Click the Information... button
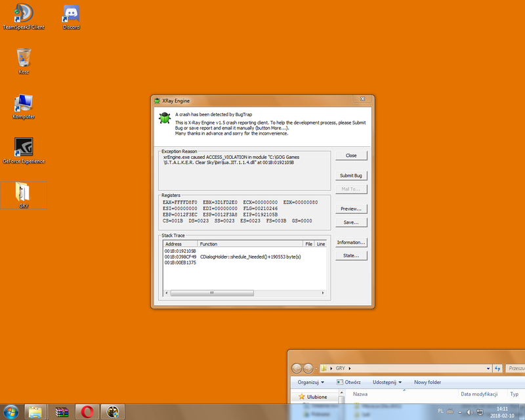 [351, 242]
